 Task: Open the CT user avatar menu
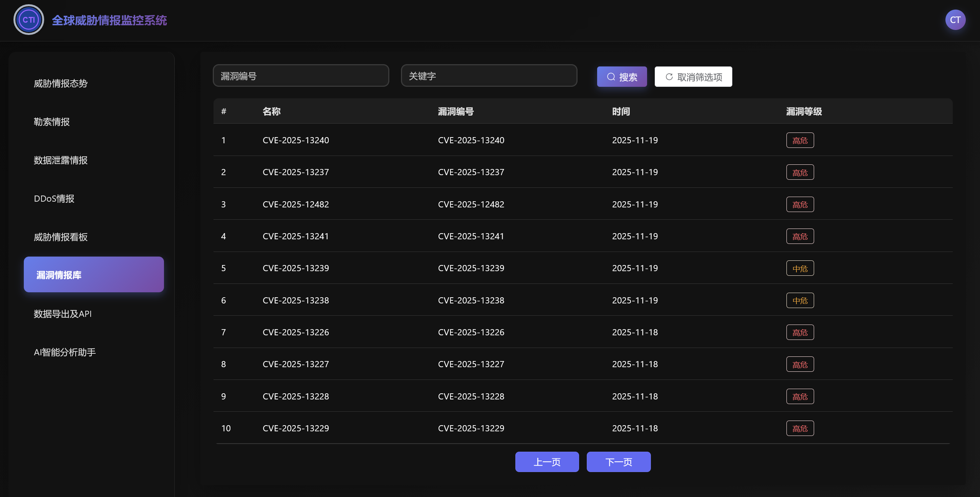(x=955, y=20)
